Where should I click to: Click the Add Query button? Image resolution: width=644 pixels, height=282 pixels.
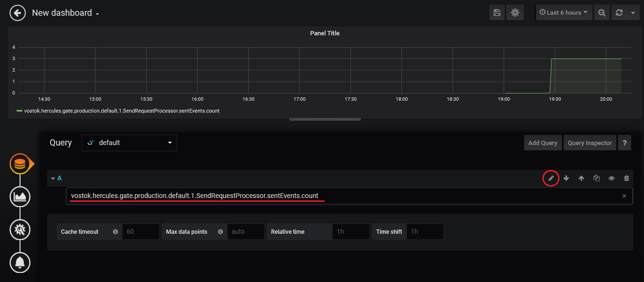point(542,143)
